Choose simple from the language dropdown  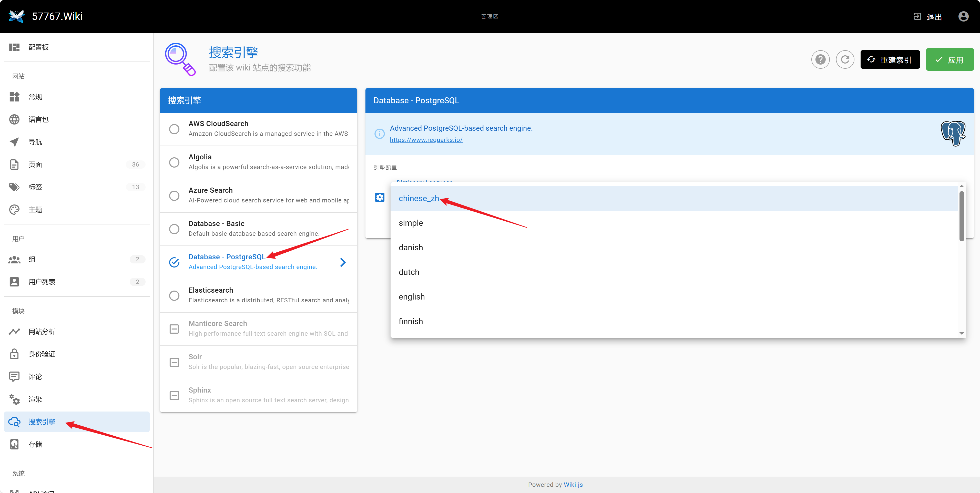tap(674, 223)
